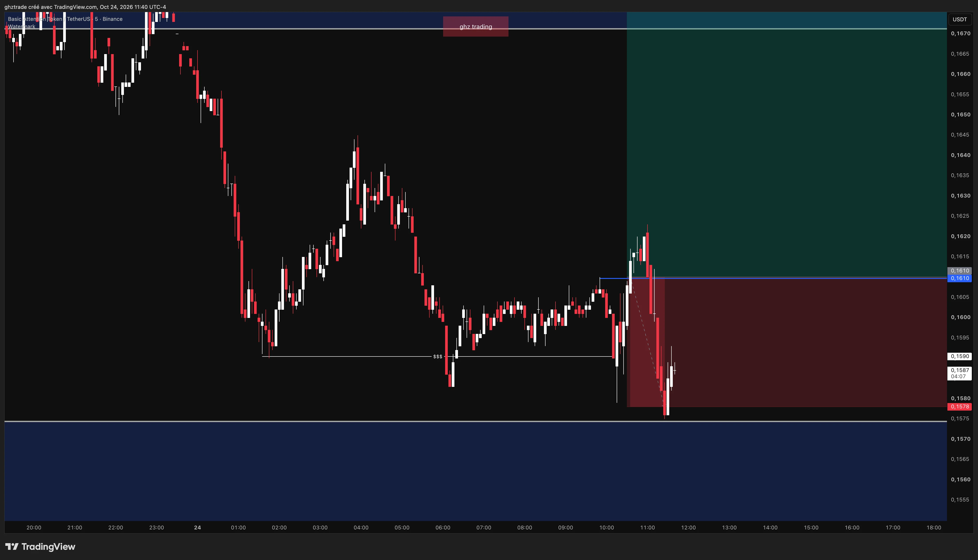
Task: Click the 0,1600 price axis label
Action: 960,317
